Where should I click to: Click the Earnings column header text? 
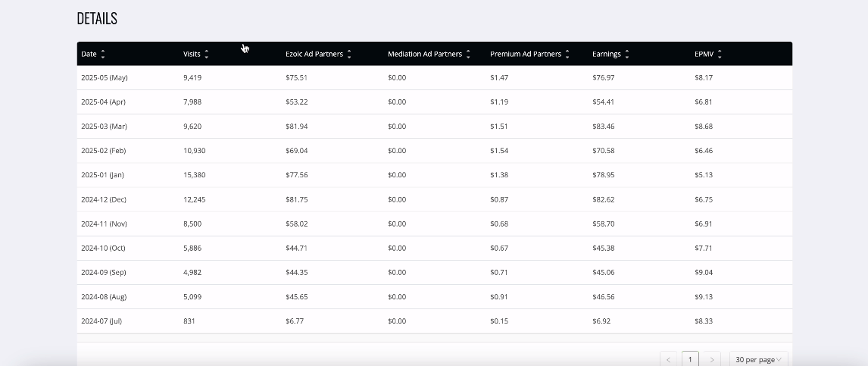pos(606,55)
